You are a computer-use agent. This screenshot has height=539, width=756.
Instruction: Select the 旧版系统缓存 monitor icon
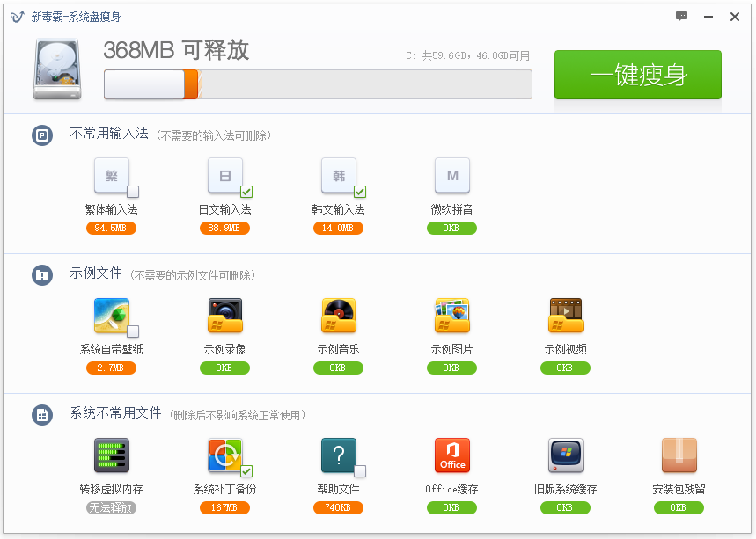point(566,455)
